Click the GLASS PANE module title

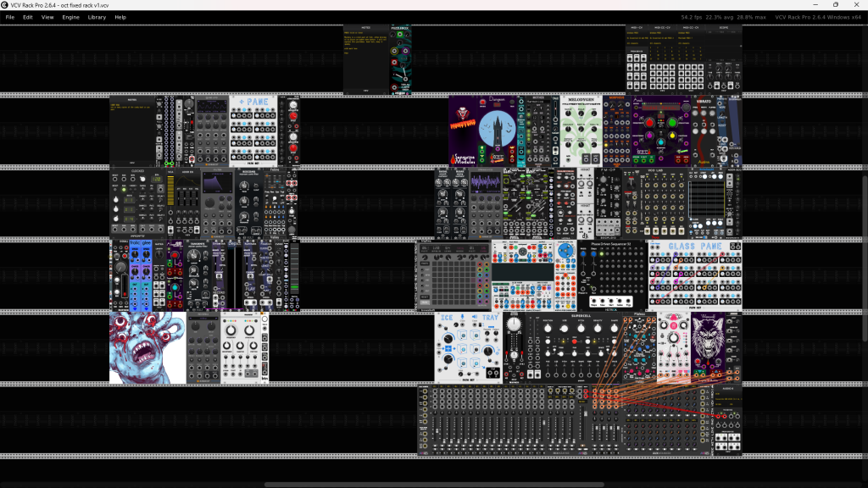tap(695, 247)
